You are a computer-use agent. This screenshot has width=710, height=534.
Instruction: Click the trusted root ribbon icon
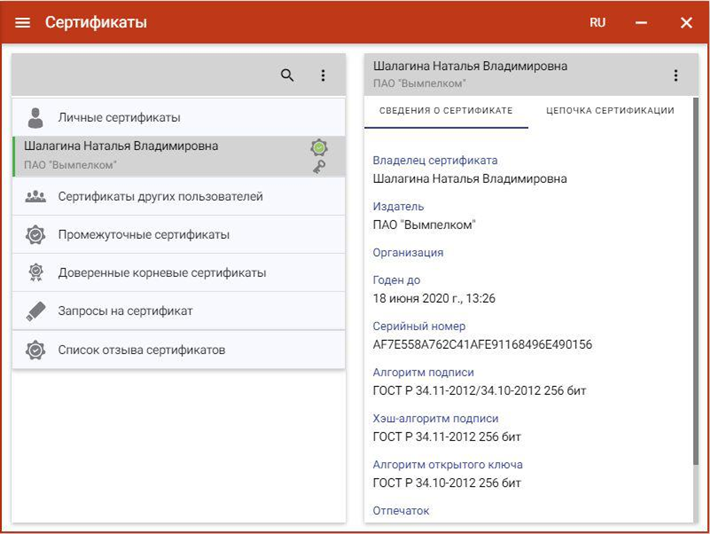tap(36, 273)
